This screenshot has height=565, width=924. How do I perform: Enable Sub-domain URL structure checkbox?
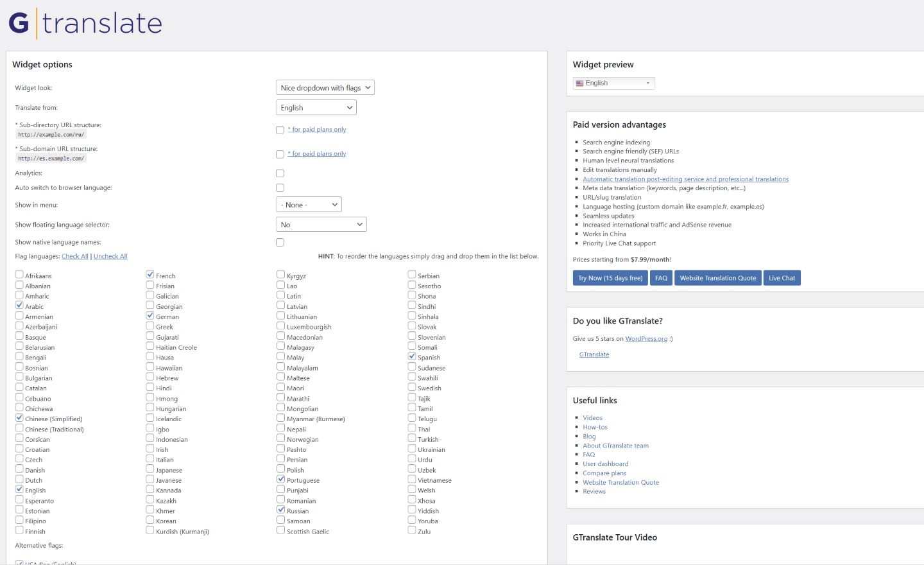[x=280, y=154]
